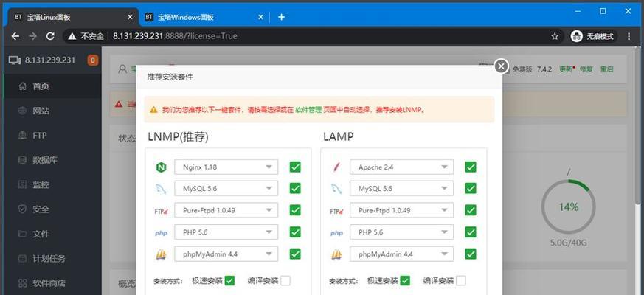Uncheck the LNMP PHP 5.6 checkbox
Image resolution: width=644 pixels, height=295 pixels.
295,232
